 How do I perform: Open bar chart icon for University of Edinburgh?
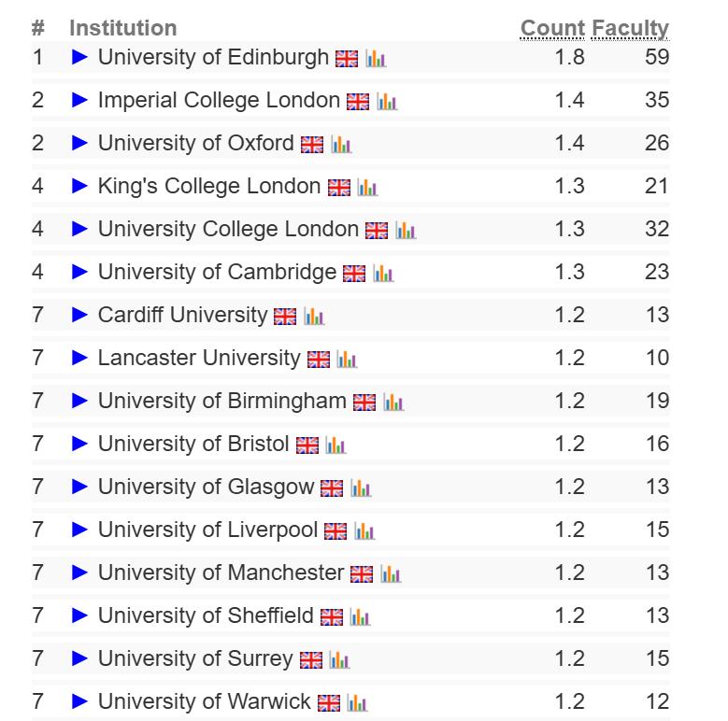click(376, 59)
